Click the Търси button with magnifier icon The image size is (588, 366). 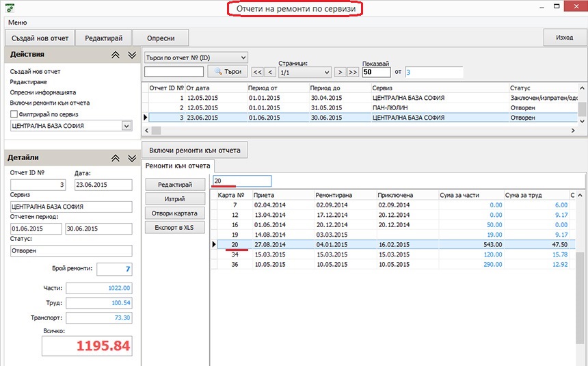pos(228,71)
